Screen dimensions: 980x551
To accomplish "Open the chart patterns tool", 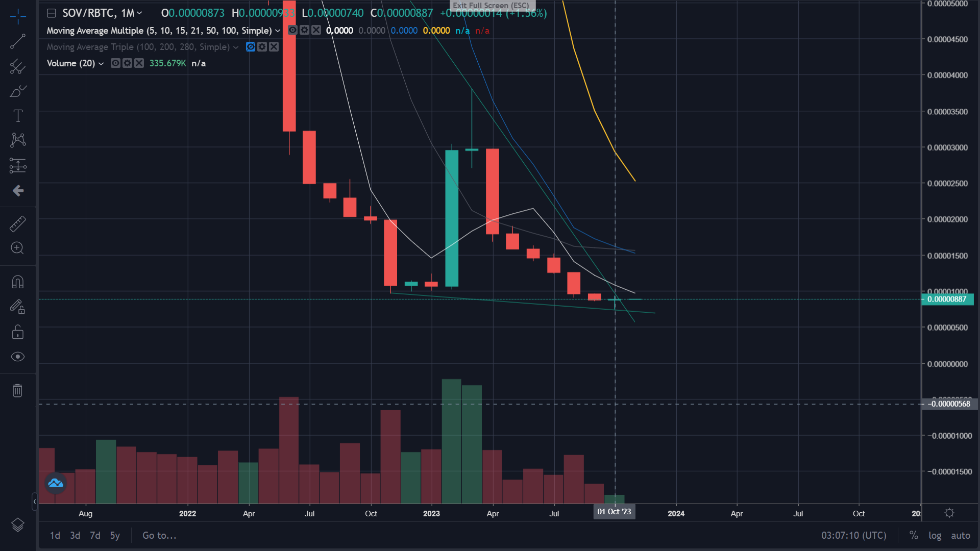I will (18, 140).
